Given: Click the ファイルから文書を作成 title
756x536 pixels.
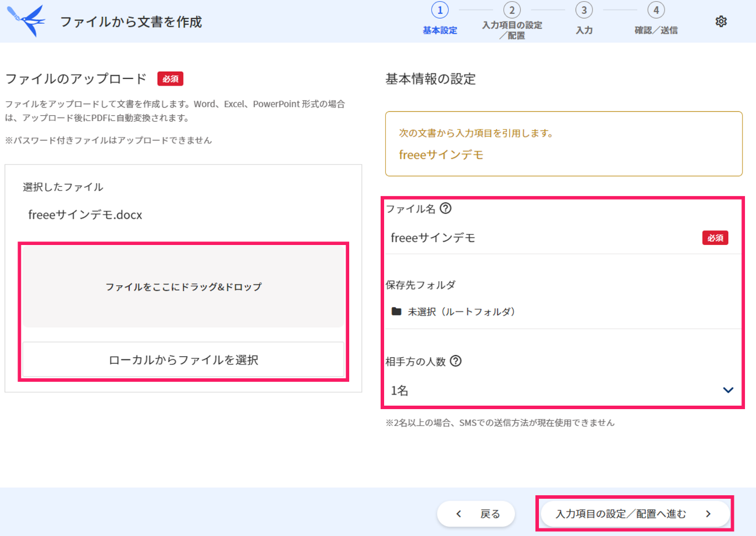Looking at the screenshot, I should [x=131, y=22].
